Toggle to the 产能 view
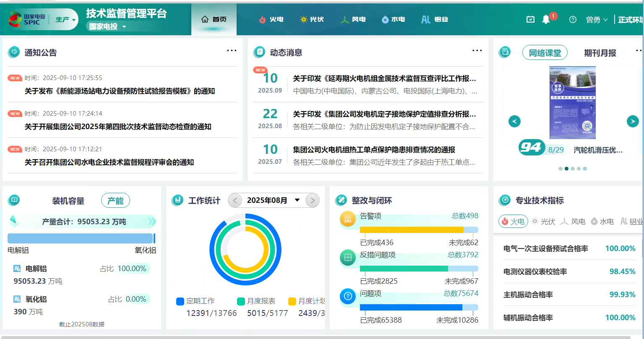This screenshot has width=644, height=339. (x=115, y=201)
